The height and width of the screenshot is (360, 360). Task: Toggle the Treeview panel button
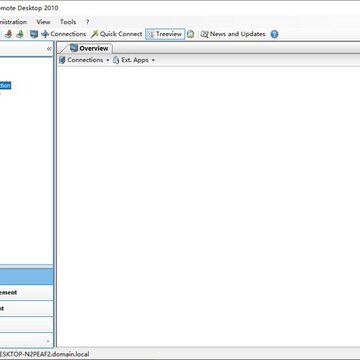pyautogui.click(x=165, y=34)
